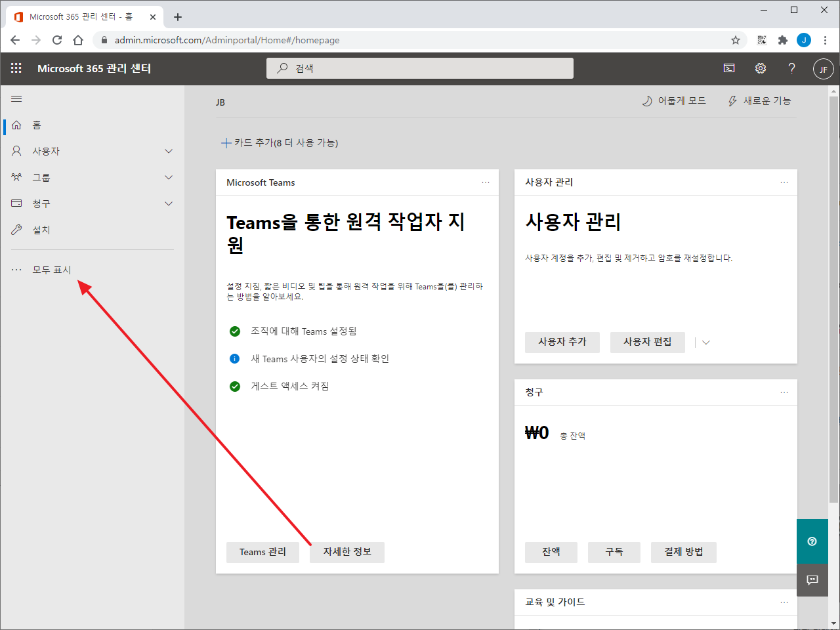
Task: Open the settings gear in header
Action: coord(761,68)
